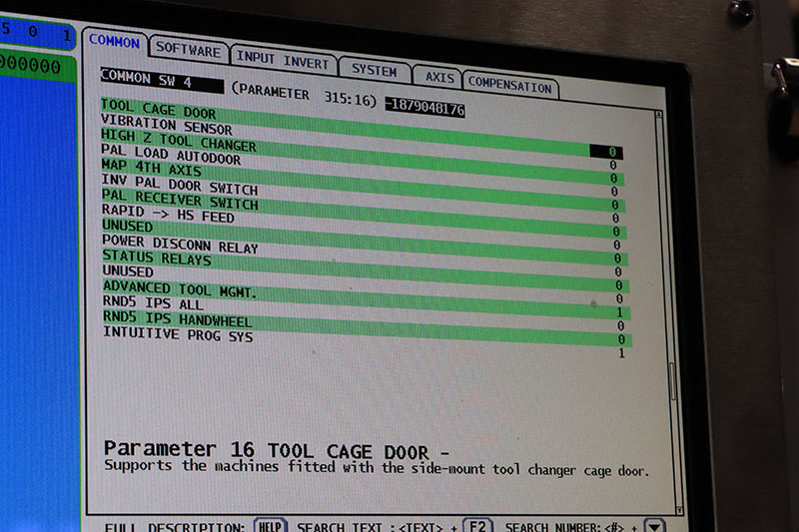Select the RND5 IPS HANDWHEEL row label

click(178, 318)
